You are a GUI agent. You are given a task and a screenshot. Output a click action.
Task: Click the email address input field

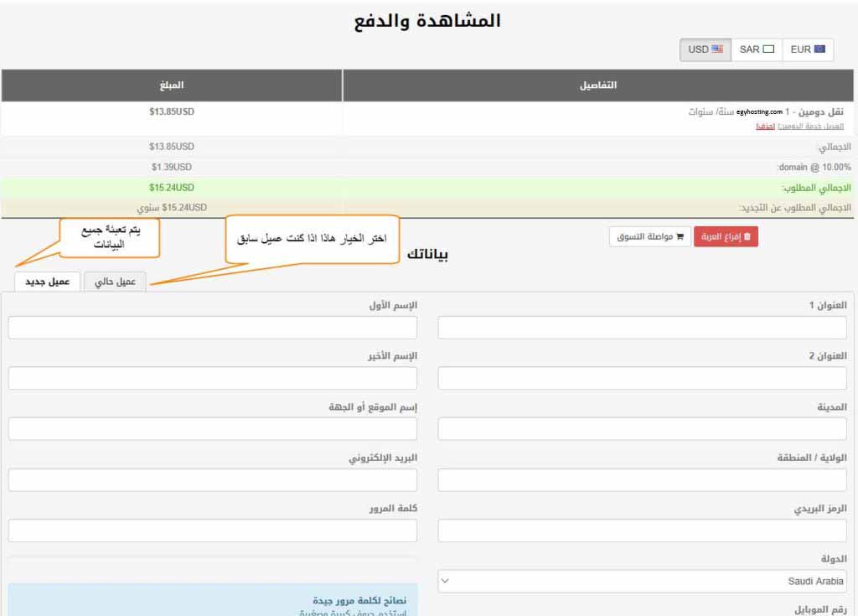click(x=213, y=480)
